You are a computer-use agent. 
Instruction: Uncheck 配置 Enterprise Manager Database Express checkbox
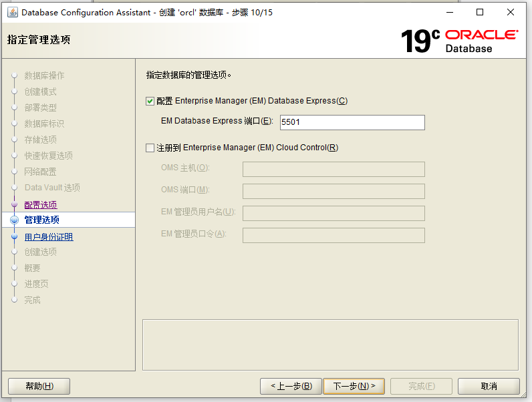(x=150, y=101)
